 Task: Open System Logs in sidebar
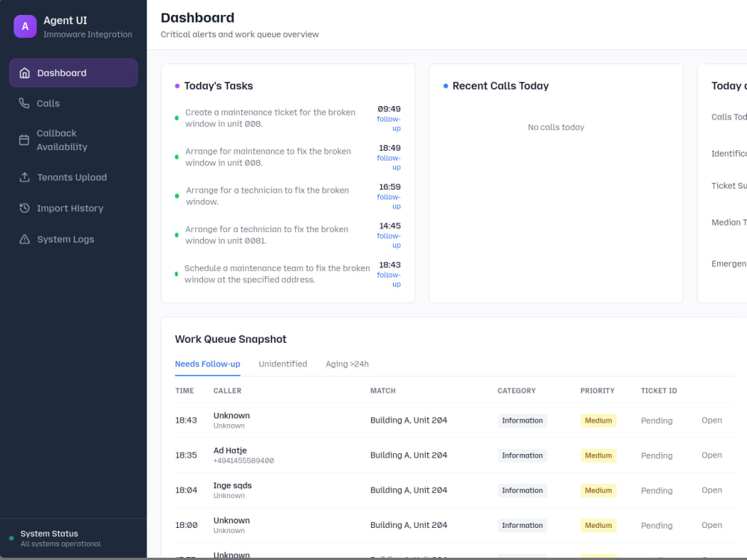pyautogui.click(x=73, y=239)
